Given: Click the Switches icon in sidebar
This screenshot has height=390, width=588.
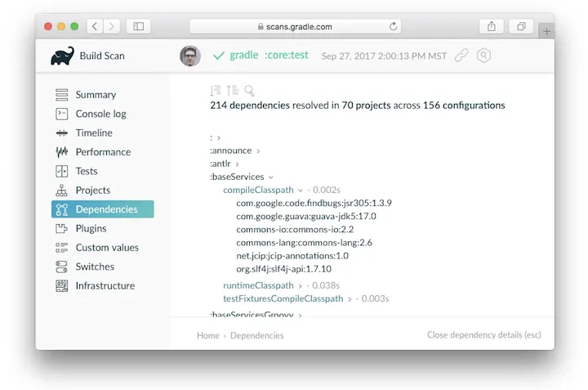Looking at the screenshot, I should click(x=62, y=267).
